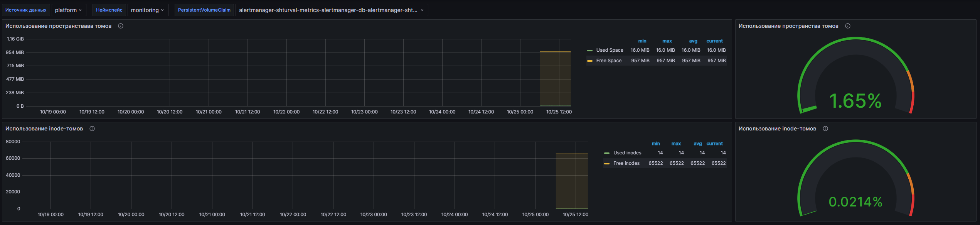Viewport: 980px width, 225px height.
Task: Open the bottom-right inode gauge panel title menu
Action: (x=777, y=129)
